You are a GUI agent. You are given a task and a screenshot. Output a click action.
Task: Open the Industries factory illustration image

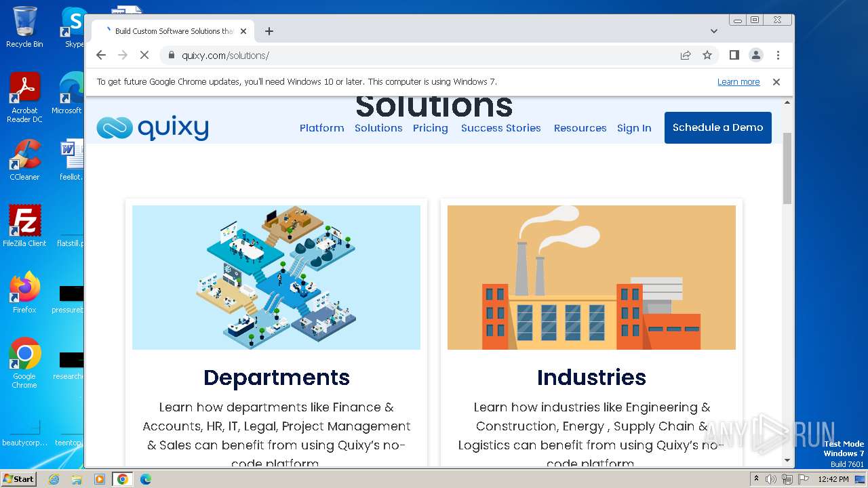[591, 277]
